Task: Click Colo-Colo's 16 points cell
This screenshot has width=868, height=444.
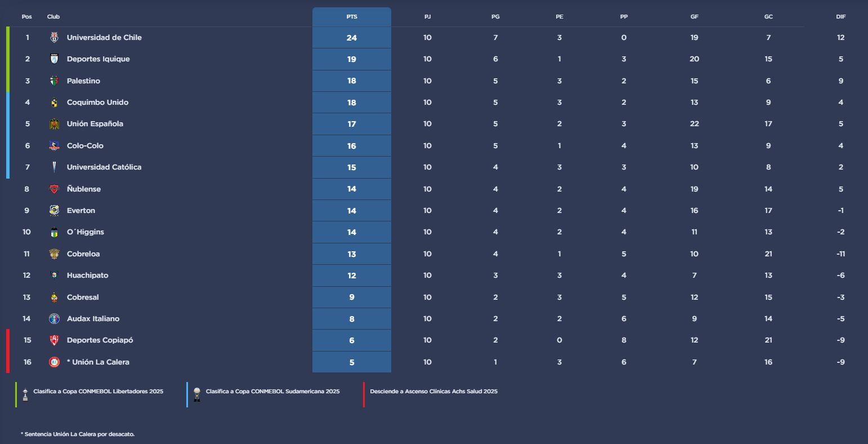Action: tap(352, 146)
